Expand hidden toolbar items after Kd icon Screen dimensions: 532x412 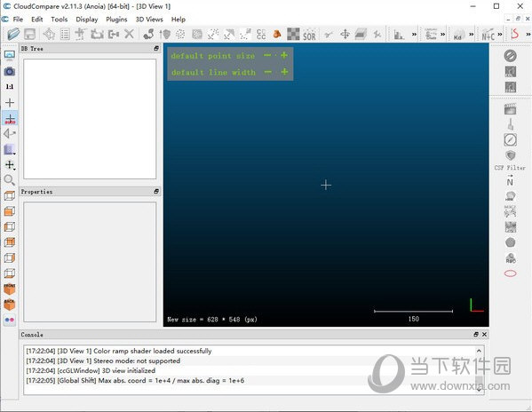tap(472, 35)
